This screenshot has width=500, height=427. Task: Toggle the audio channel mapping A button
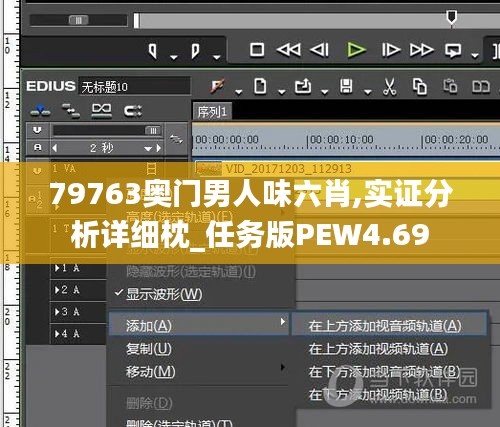[x=38, y=147]
